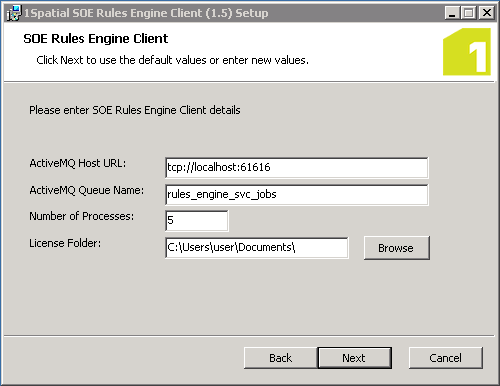500x386 pixels.
Task: Focus the ActiveMQ Host URL field
Action: coord(297,168)
